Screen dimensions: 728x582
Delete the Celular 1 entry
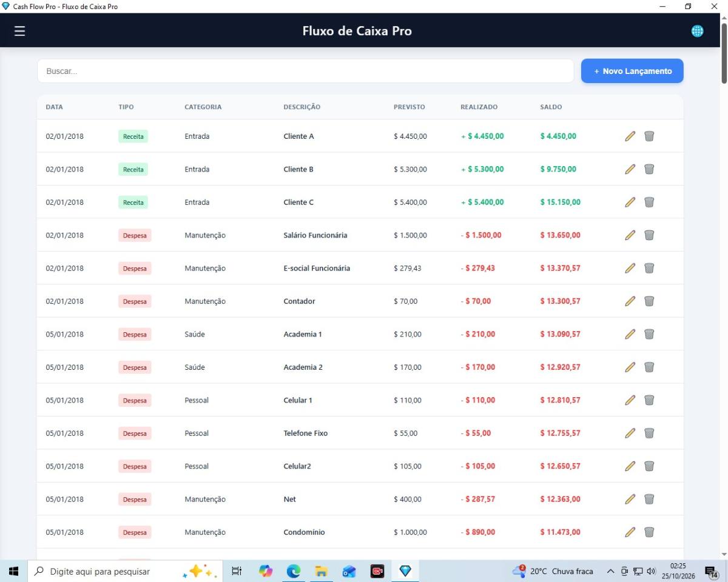(x=649, y=400)
